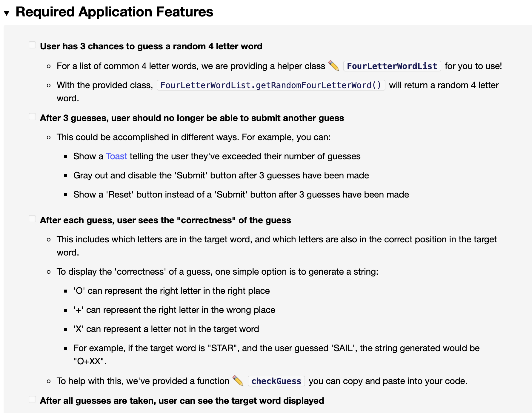Check the 'After 3 guesses' requirement box
Image resolution: width=532 pixels, height=413 pixels.
click(x=32, y=116)
